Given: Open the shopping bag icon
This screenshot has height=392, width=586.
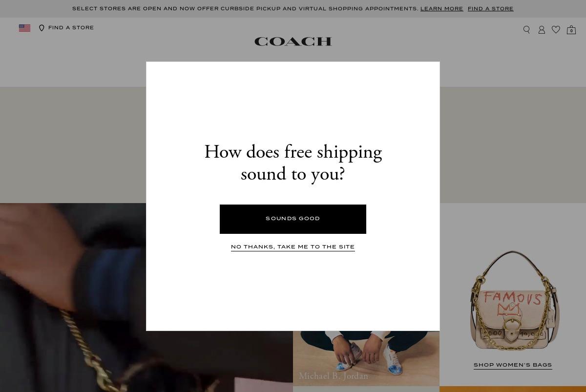Looking at the screenshot, I should 571,30.
